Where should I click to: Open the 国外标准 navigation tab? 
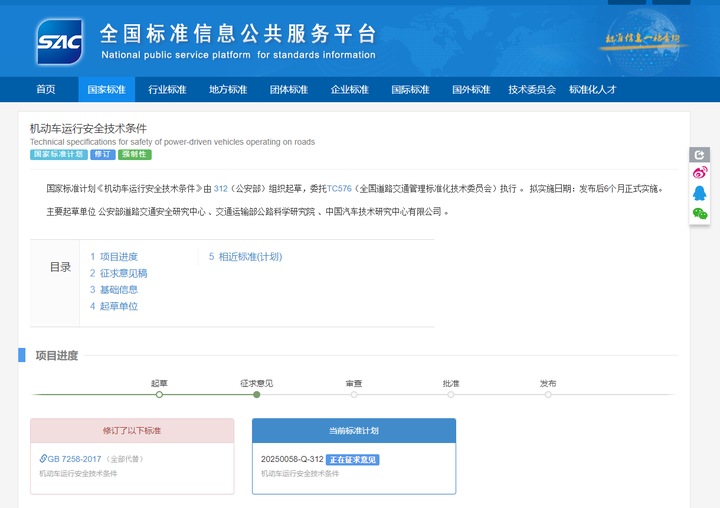point(471,90)
